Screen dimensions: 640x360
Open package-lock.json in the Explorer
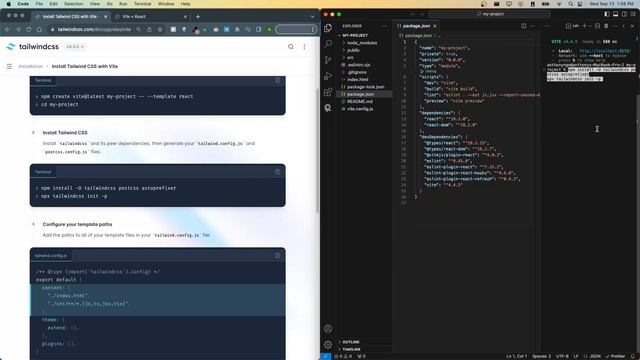pyautogui.click(x=364, y=87)
